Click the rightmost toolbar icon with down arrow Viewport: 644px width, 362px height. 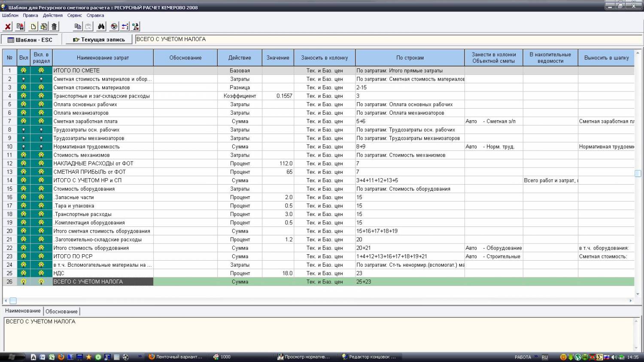point(135,27)
